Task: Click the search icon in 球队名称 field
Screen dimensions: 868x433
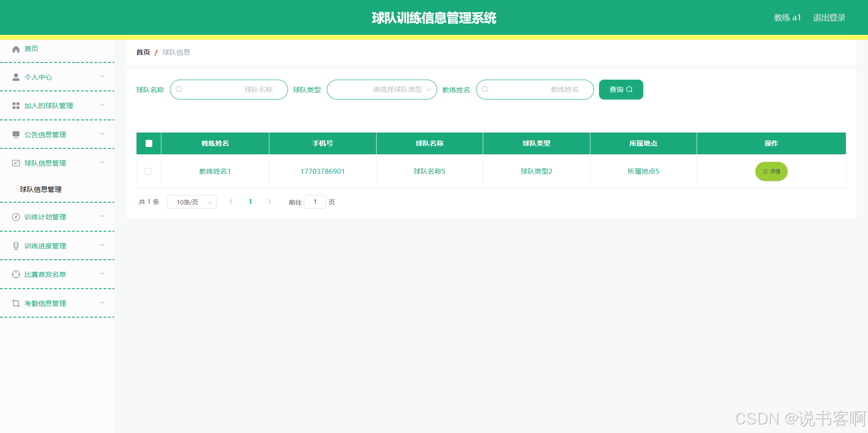Action: [x=179, y=90]
